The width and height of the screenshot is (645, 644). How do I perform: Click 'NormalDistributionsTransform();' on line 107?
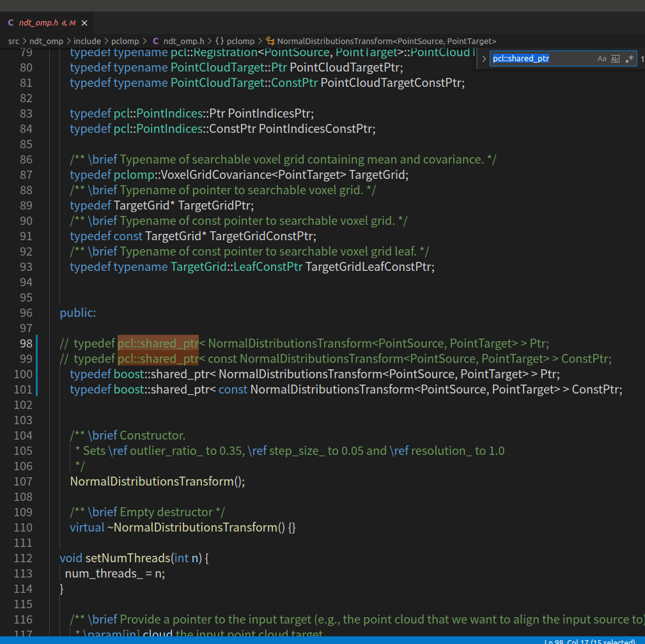click(157, 482)
